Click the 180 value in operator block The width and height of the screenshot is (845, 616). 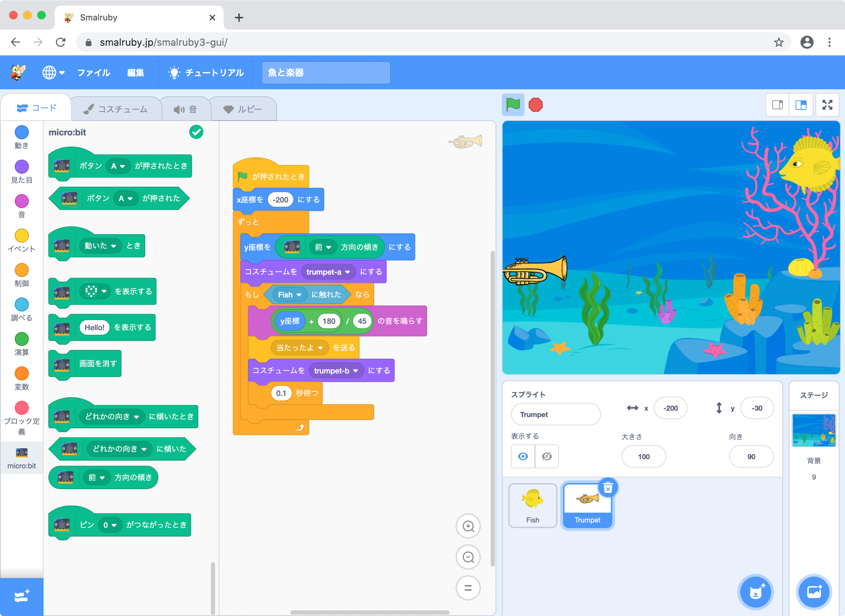pos(329,321)
